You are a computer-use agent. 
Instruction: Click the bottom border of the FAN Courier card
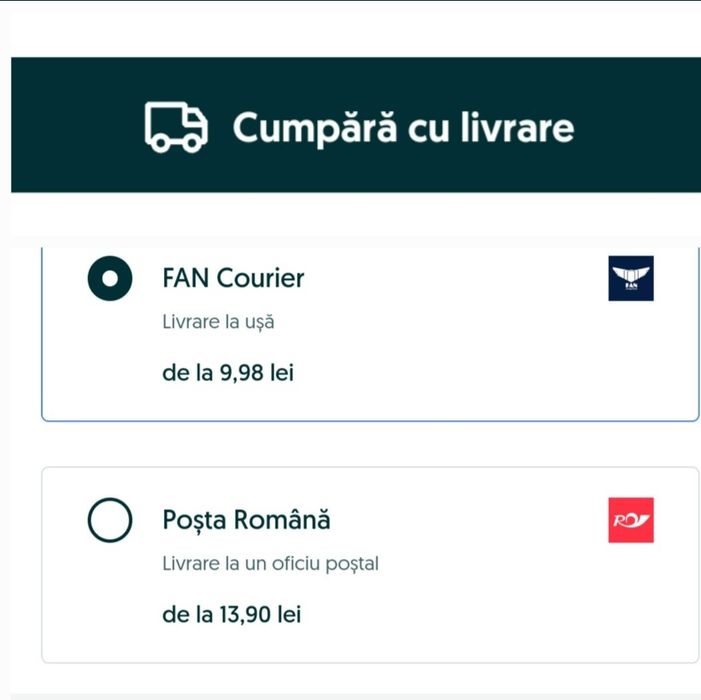[x=370, y=421]
